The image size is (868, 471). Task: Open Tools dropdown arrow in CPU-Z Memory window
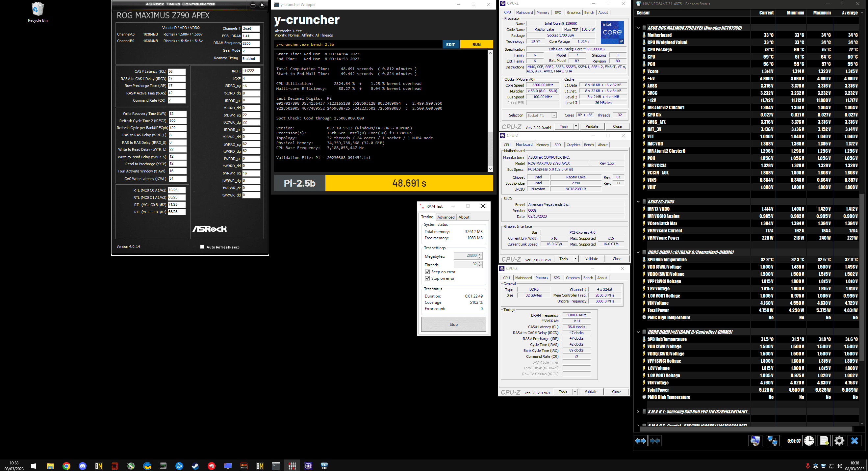coord(575,392)
